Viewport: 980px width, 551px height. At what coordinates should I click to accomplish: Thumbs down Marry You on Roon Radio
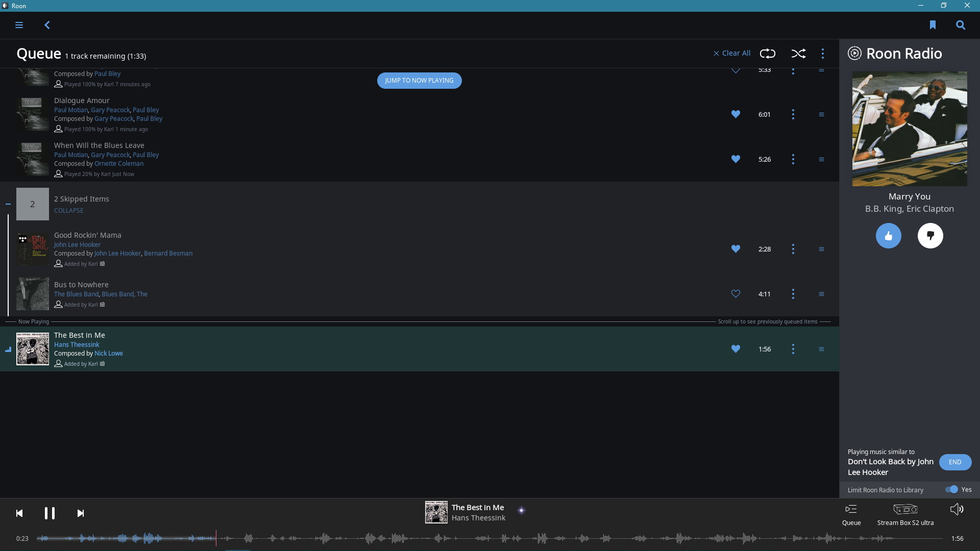(930, 236)
